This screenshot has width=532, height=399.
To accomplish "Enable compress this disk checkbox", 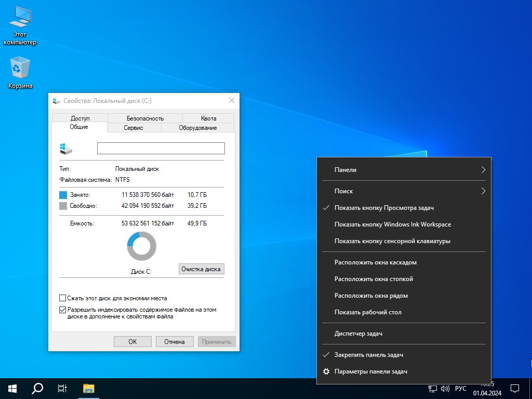I will 63,298.
